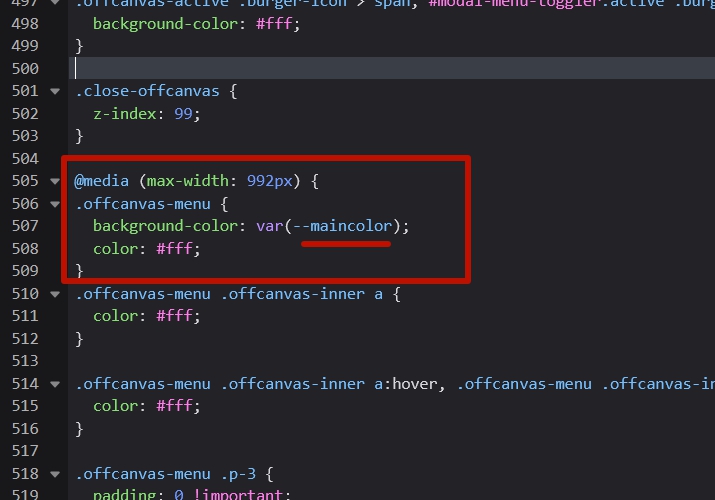This screenshot has width=715, height=500.
Task: Place cursor on the empty highlighted line 500
Action: pos(300,68)
